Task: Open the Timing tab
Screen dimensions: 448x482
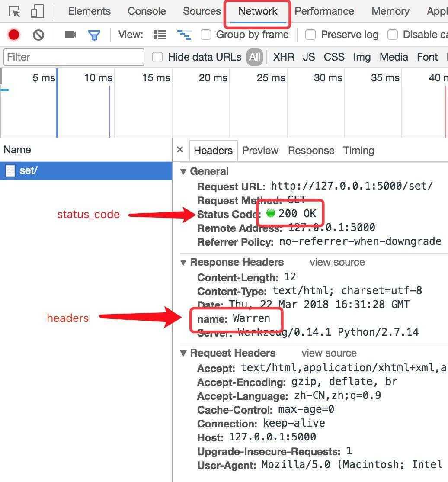Action: [358, 151]
